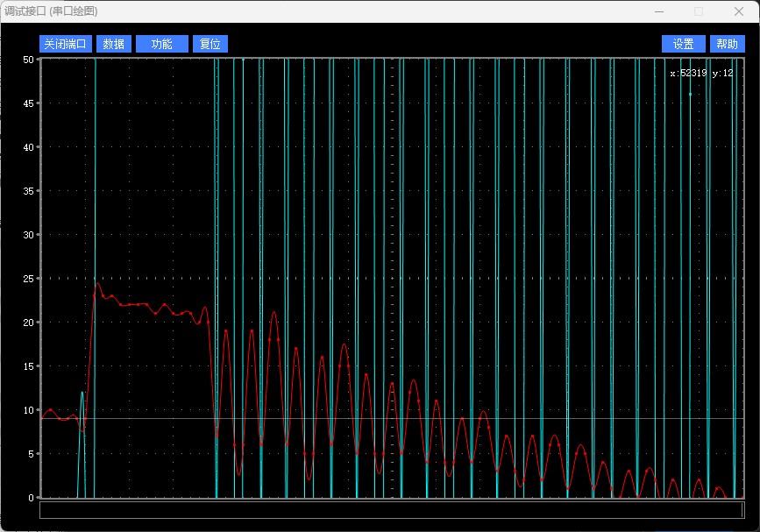This screenshot has width=760, height=532.
Task: Open the 数据 (data) menu
Action: pos(113,44)
